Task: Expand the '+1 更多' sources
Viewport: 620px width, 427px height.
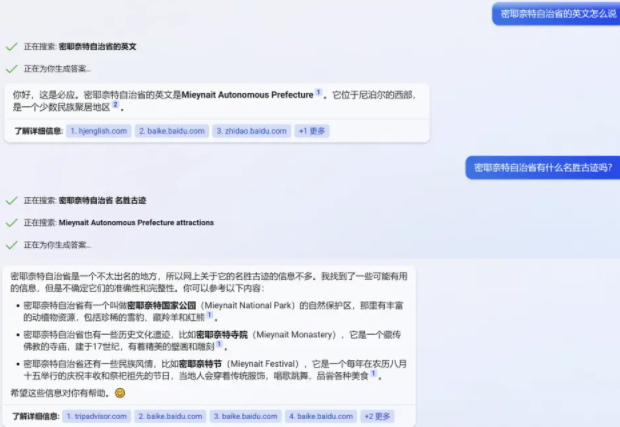Action: pyautogui.click(x=313, y=131)
